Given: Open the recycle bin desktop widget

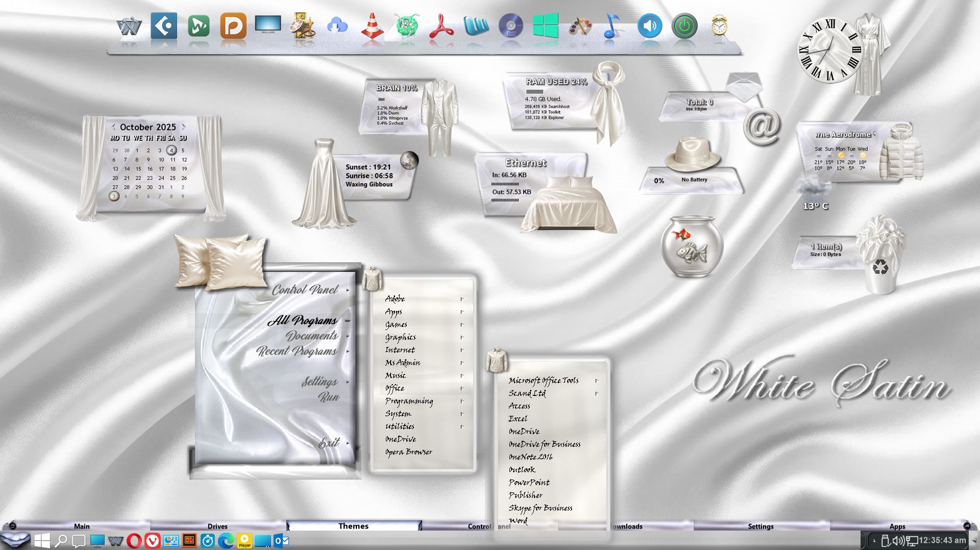Looking at the screenshot, I should pos(879,266).
